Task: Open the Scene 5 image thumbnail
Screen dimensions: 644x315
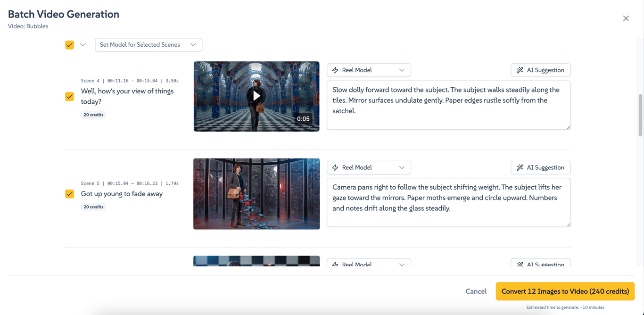Action: (x=256, y=194)
